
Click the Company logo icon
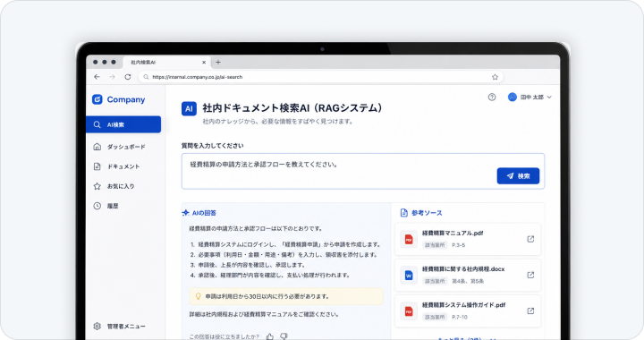[x=97, y=99]
